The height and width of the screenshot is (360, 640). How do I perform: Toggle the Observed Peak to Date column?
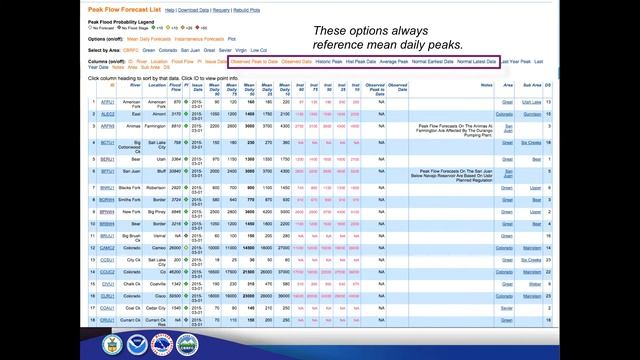254,62
